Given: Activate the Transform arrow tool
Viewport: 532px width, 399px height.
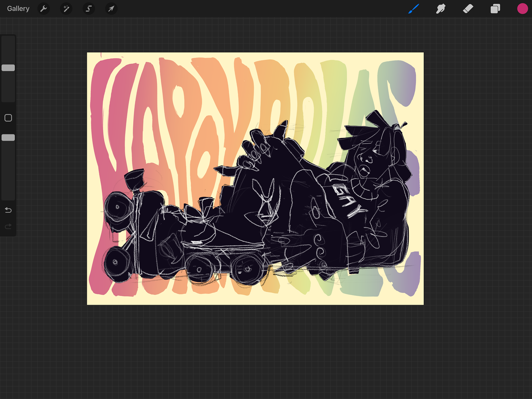Looking at the screenshot, I should (x=111, y=9).
